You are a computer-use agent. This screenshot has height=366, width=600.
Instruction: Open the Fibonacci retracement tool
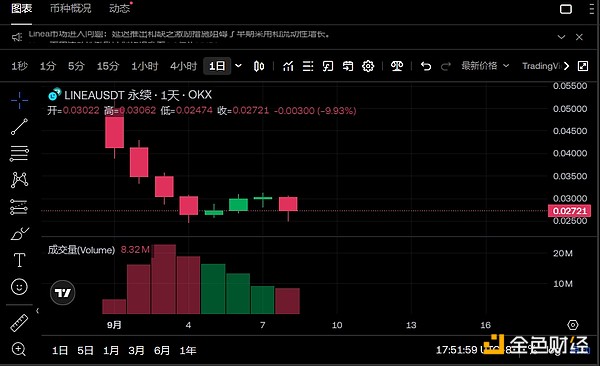[19, 154]
